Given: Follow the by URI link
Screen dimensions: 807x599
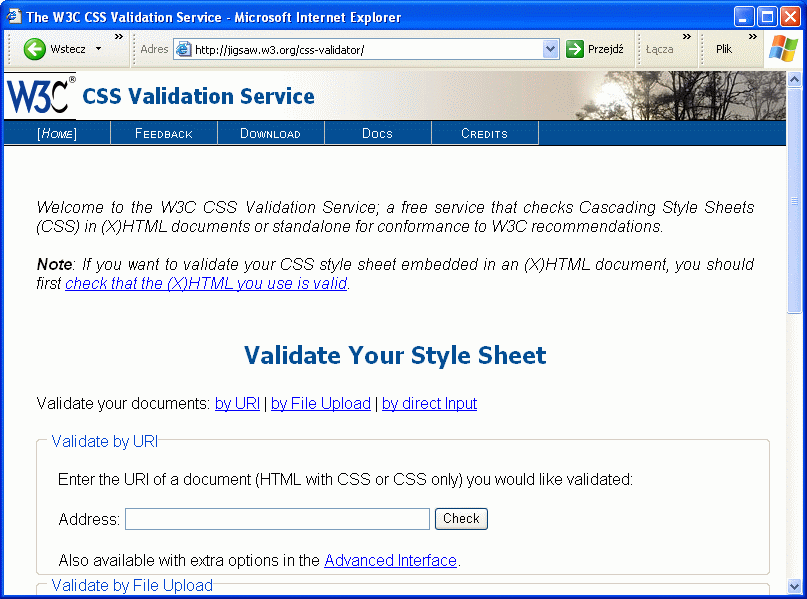Looking at the screenshot, I should [x=237, y=403].
